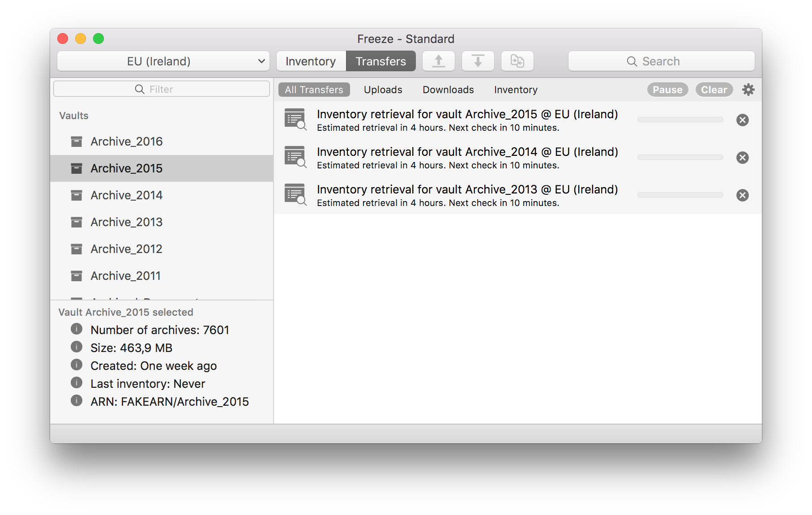
Task: Click the download toolbar icon
Action: [478, 61]
